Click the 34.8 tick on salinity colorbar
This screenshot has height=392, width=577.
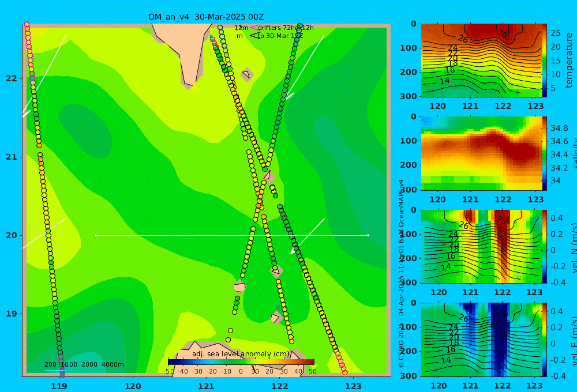click(x=559, y=128)
